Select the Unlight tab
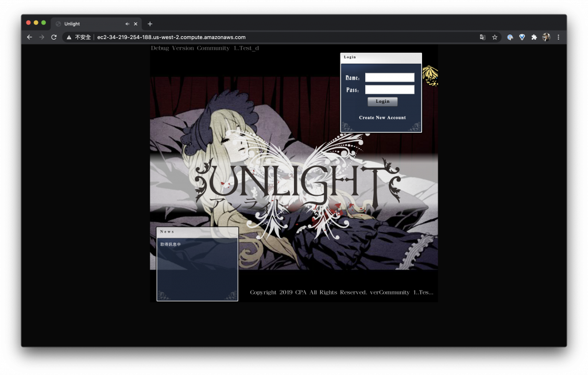The width and height of the screenshot is (588, 375). tap(96, 24)
